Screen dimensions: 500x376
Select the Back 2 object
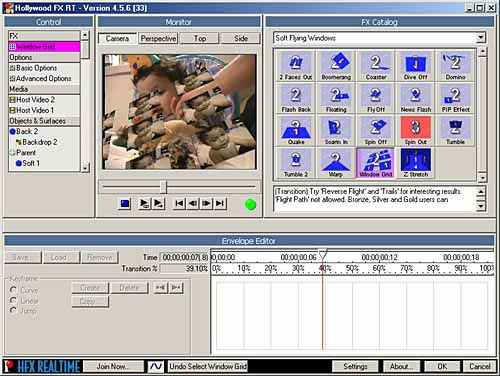coord(44,131)
